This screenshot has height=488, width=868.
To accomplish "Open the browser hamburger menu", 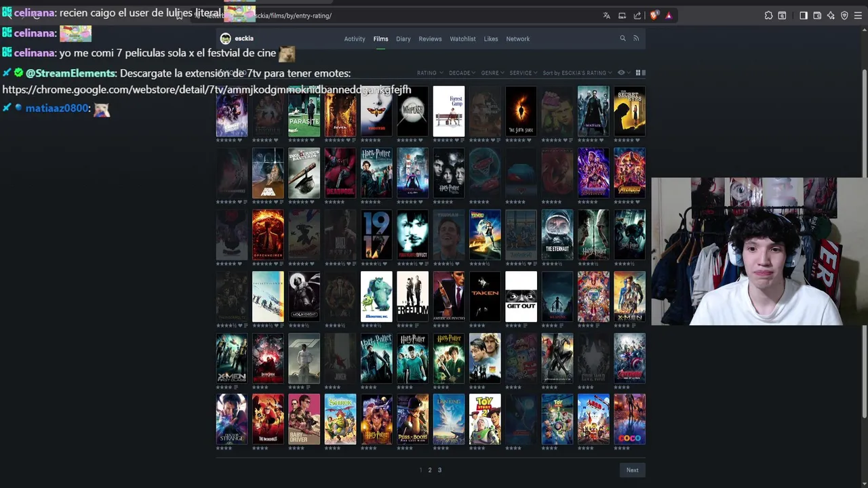I will click(858, 16).
